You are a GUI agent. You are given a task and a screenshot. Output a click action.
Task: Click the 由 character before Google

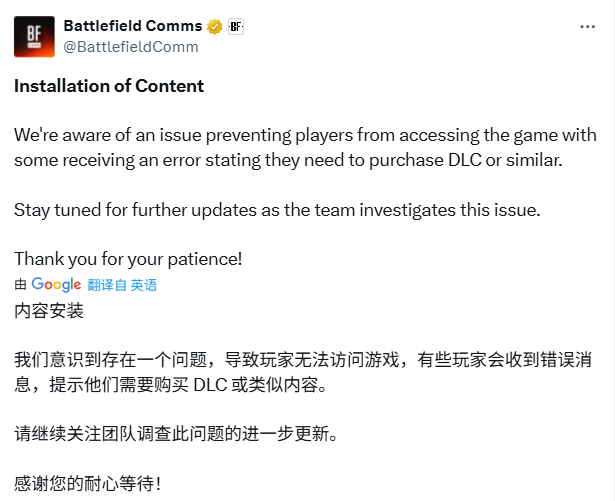20,284
